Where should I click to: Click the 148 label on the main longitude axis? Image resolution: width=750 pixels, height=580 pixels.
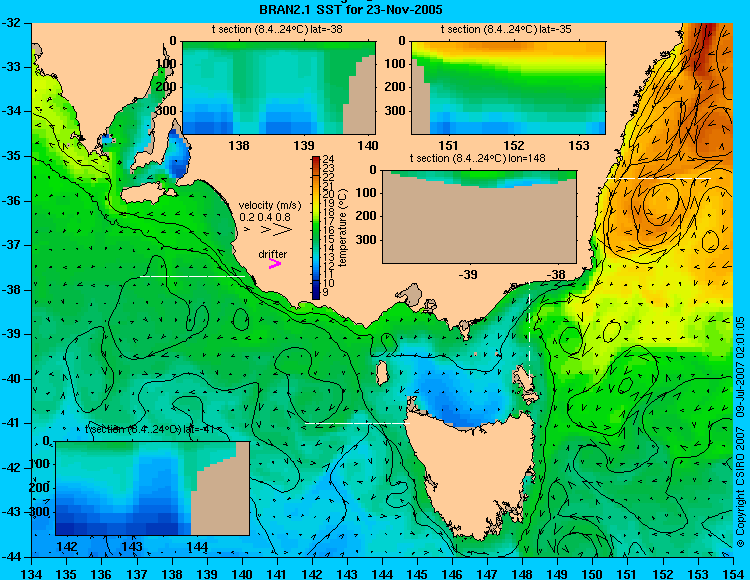[522, 574]
